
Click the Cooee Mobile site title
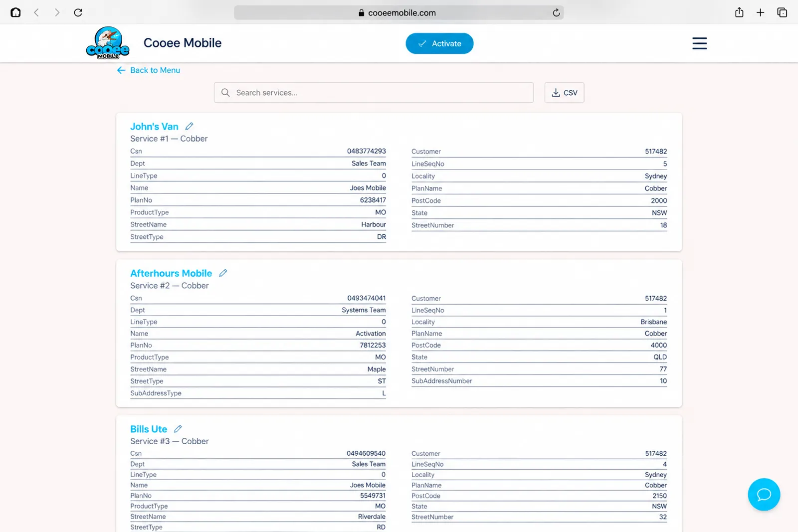183,43
